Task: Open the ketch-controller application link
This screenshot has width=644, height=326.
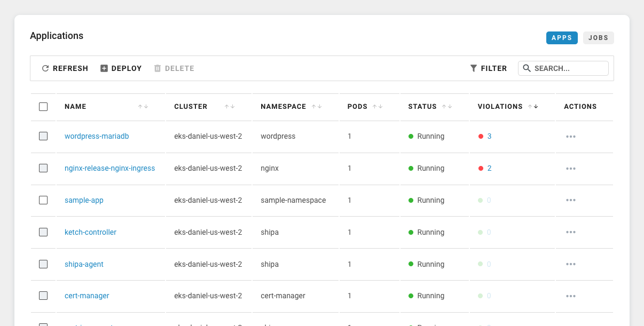Action: [90, 232]
